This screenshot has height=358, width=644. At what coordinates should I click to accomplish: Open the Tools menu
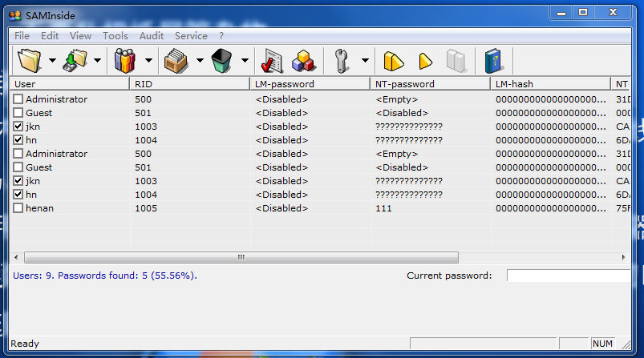pos(115,36)
